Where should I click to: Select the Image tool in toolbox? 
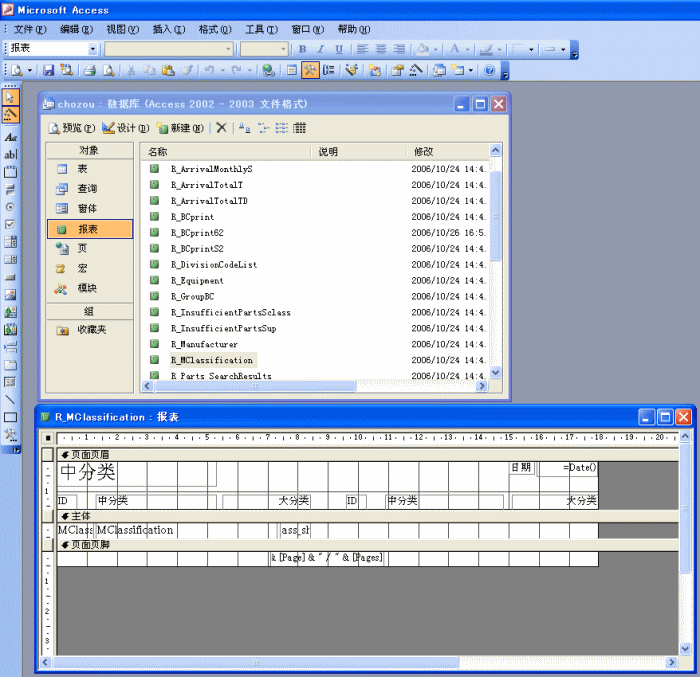coord(10,294)
